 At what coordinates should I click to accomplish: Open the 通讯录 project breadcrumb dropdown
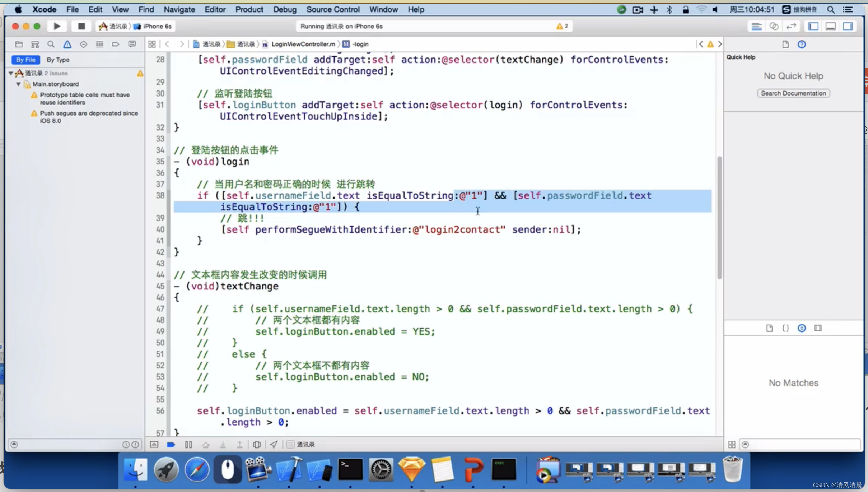(x=207, y=44)
